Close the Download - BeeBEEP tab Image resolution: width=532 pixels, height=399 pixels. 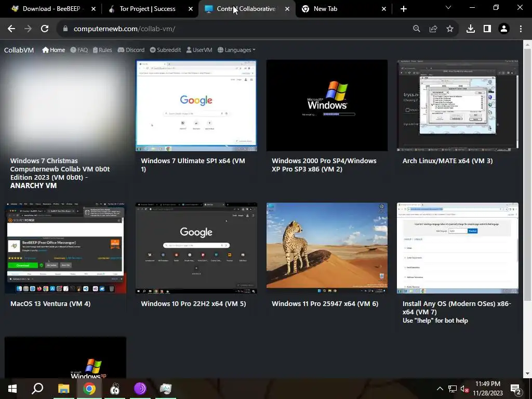point(94,9)
